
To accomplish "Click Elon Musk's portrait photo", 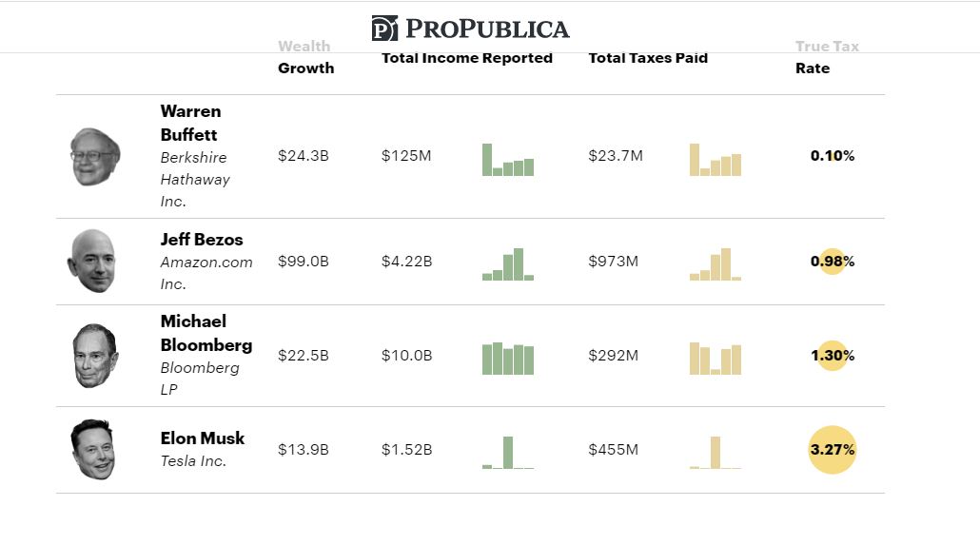I will [93, 449].
